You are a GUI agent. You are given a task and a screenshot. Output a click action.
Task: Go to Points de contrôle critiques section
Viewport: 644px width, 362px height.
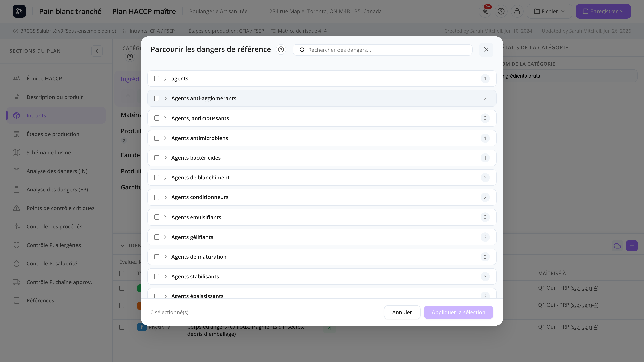point(56,208)
